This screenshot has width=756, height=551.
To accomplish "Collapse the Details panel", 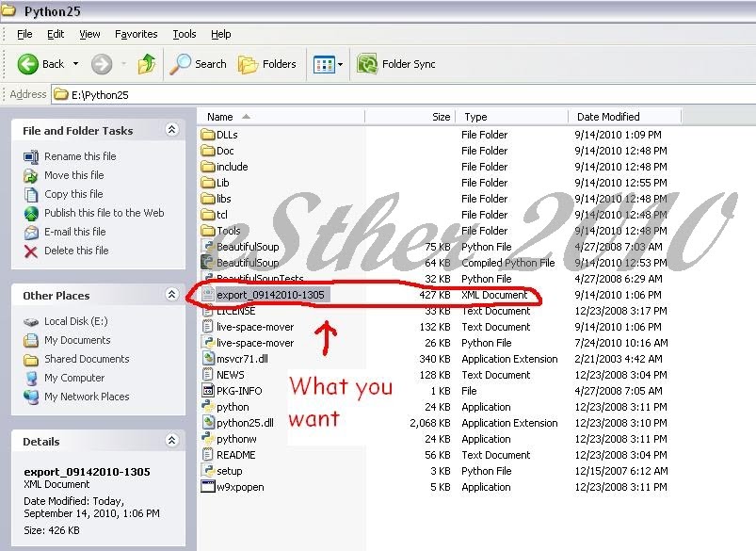I will (171, 441).
